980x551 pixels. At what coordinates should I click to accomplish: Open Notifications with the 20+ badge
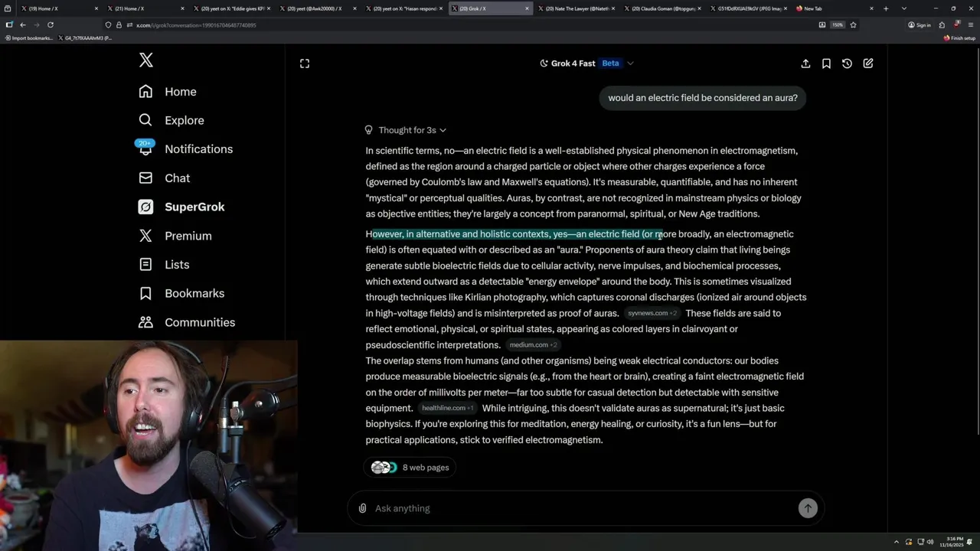pos(185,149)
